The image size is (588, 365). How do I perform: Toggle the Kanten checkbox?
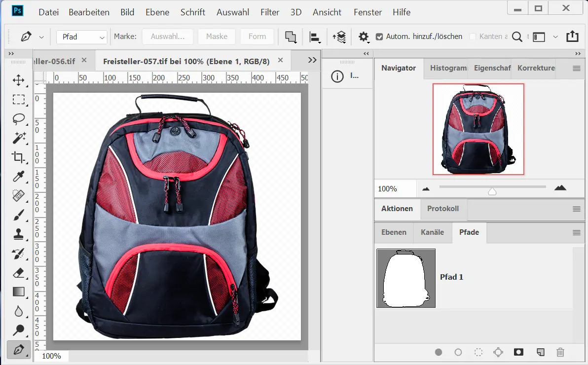473,36
